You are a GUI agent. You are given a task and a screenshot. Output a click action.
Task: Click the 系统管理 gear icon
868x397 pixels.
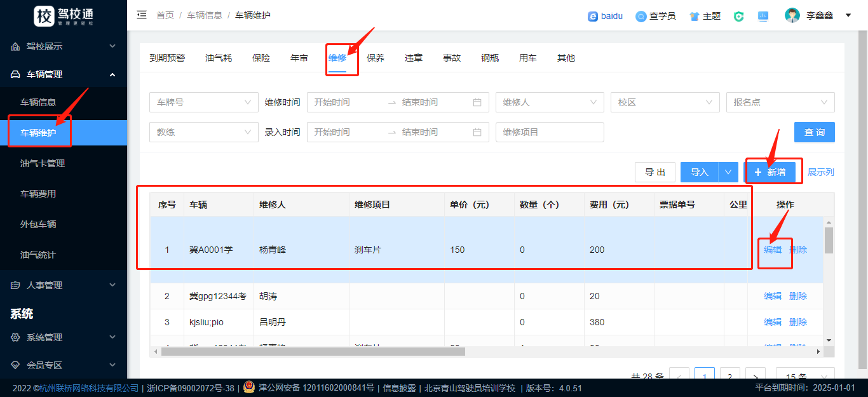pos(15,337)
